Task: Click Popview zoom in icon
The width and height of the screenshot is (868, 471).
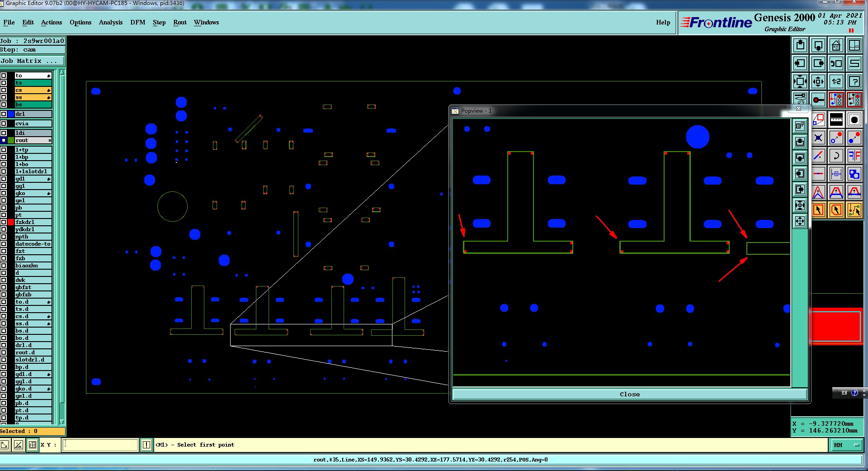Action: 800,205
